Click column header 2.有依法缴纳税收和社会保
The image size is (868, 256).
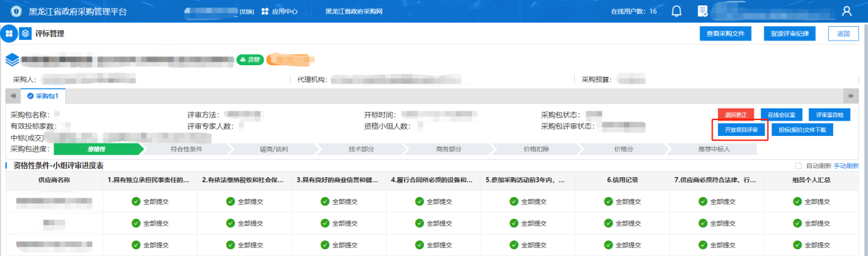click(x=245, y=180)
